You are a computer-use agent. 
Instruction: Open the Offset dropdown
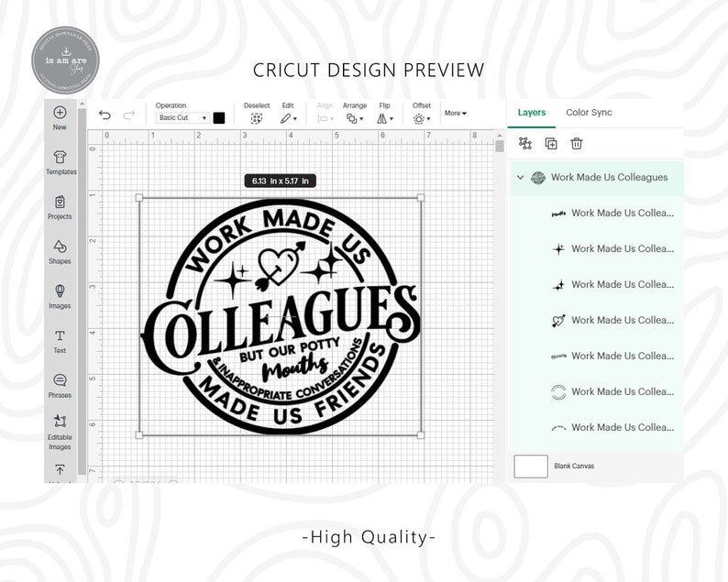(422, 119)
